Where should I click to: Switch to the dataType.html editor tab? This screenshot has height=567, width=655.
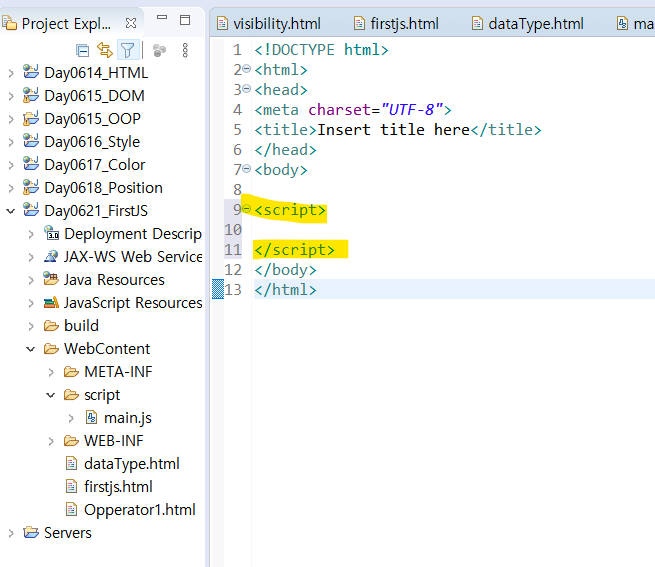click(528, 24)
